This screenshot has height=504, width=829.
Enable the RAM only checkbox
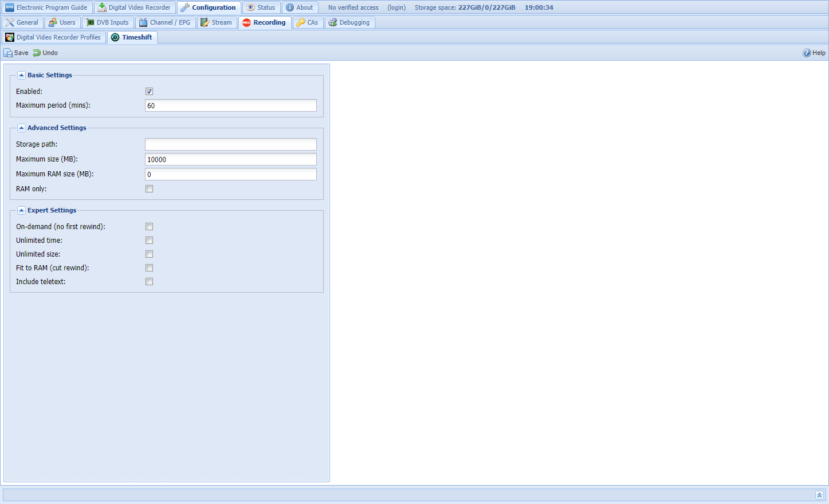(149, 189)
